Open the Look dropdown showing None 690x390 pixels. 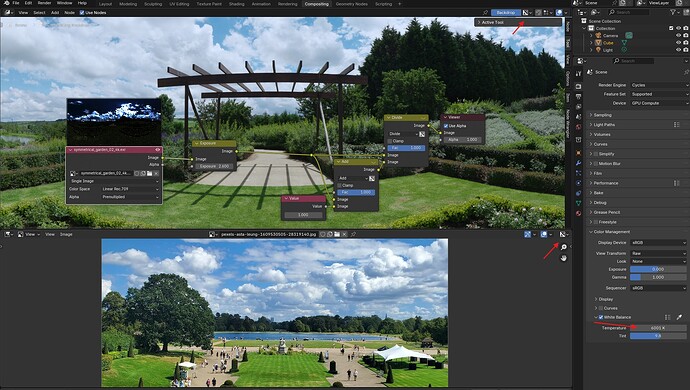658,261
